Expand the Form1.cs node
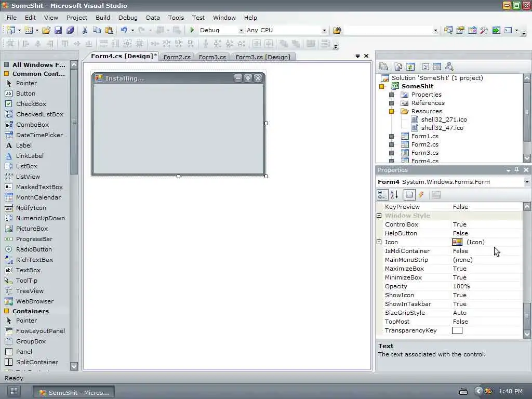The image size is (532, 399). point(391,136)
